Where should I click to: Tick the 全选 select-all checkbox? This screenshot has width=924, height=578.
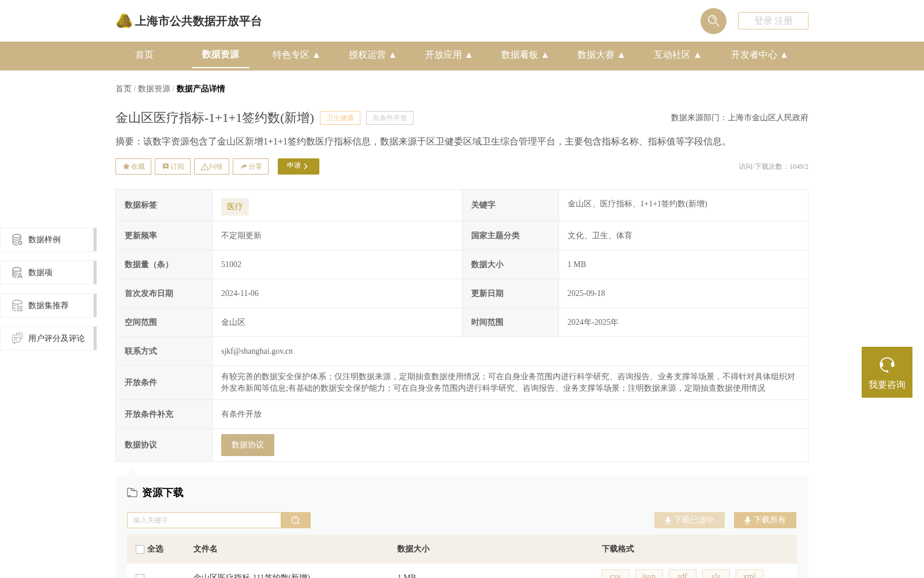140,549
